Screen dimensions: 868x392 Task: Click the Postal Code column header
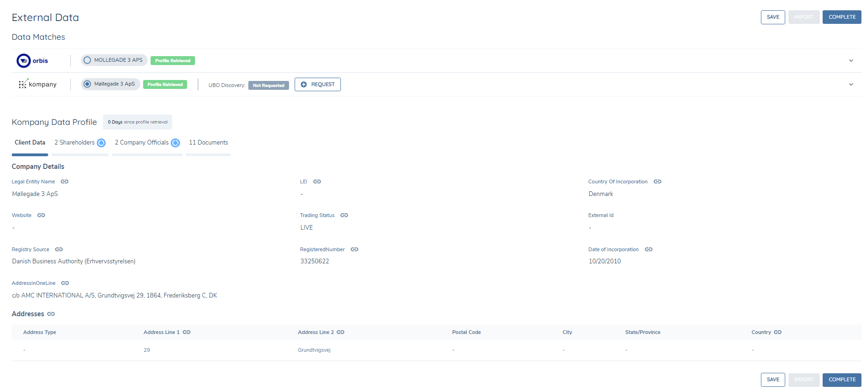pos(466,333)
